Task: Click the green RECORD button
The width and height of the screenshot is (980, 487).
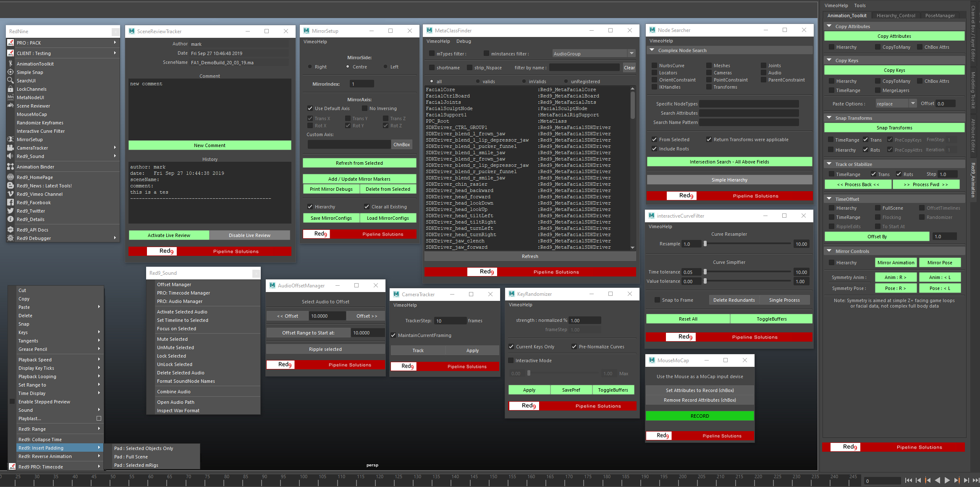Action: click(700, 416)
